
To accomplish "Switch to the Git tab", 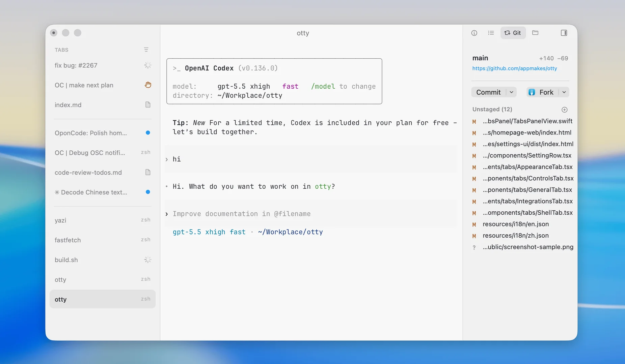I will (x=513, y=33).
